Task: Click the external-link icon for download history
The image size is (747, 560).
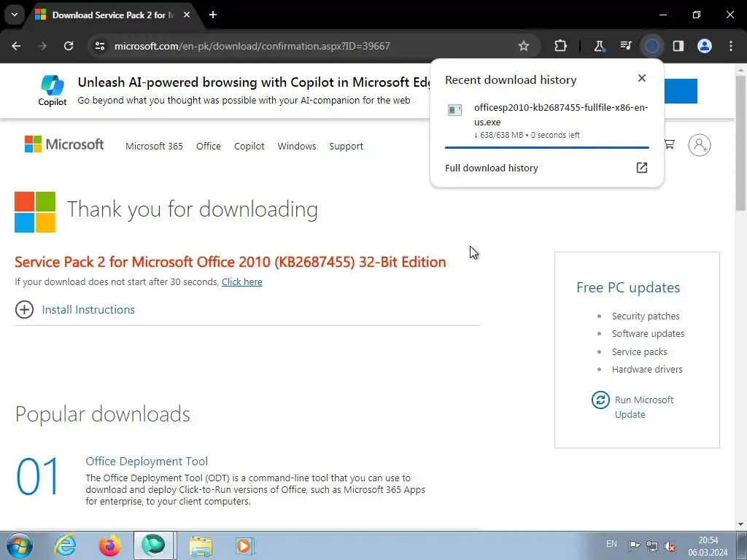Action: 642,168
